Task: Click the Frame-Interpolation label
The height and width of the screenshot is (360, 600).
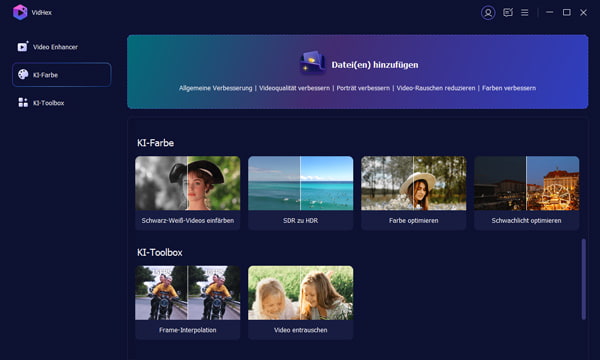Action: [188, 330]
